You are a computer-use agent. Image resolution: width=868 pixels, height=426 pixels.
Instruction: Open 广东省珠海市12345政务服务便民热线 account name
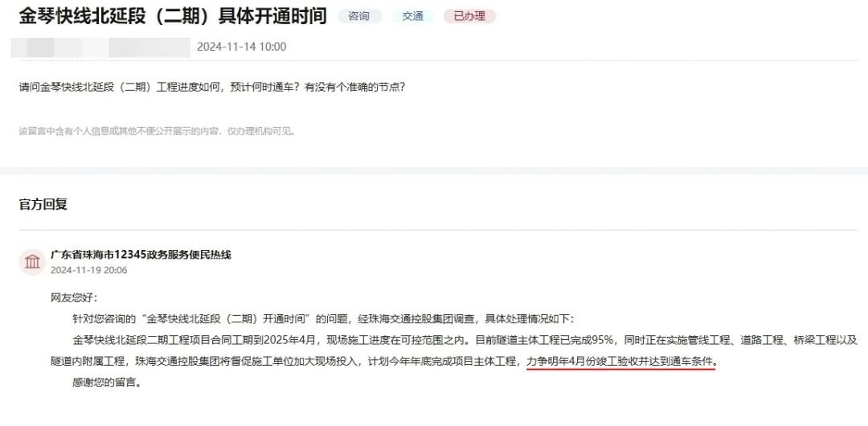(141, 255)
